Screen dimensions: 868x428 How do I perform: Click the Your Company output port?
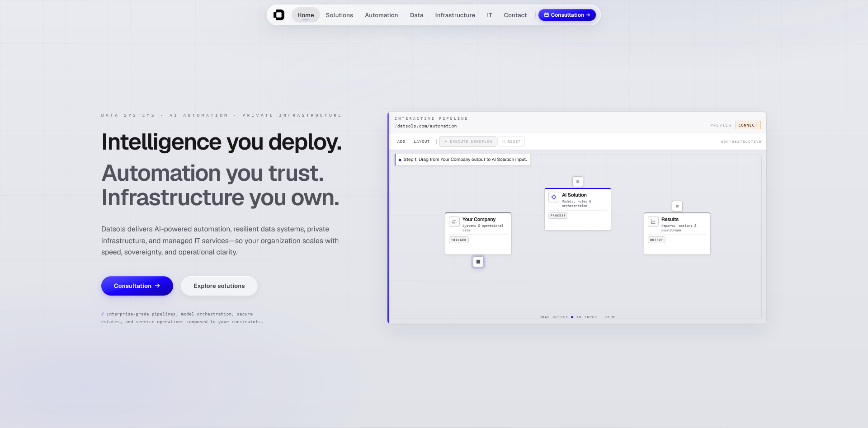coord(478,262)
